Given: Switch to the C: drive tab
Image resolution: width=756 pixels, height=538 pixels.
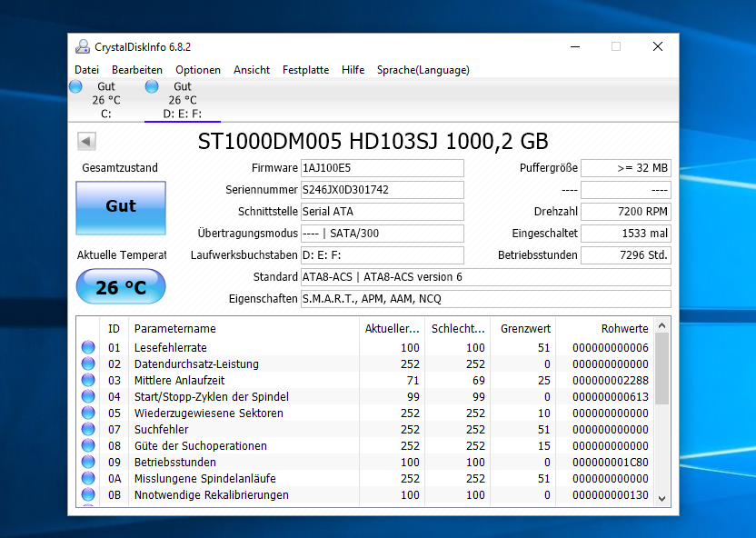Looking at the screenshot, I should (106, 100).
